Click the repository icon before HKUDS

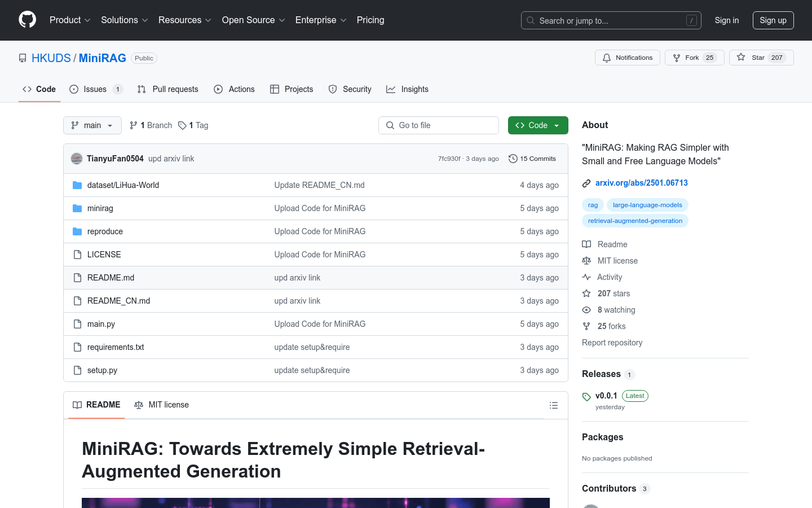[x=23, y=58]
